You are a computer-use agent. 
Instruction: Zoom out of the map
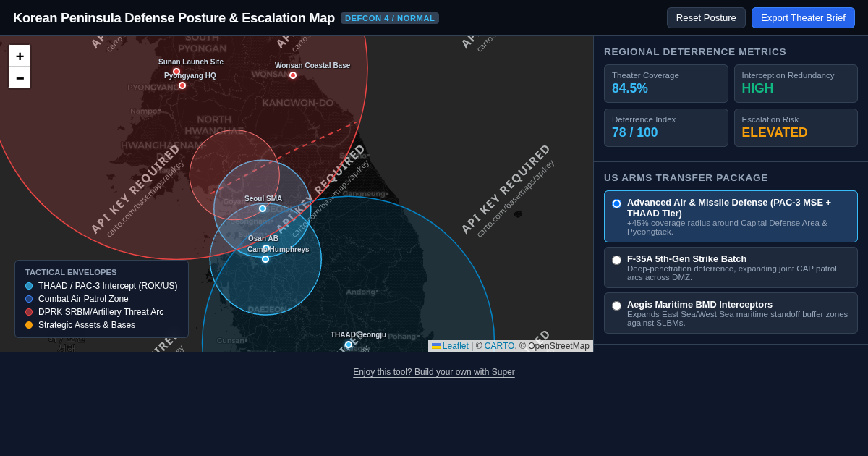(20, 77)
